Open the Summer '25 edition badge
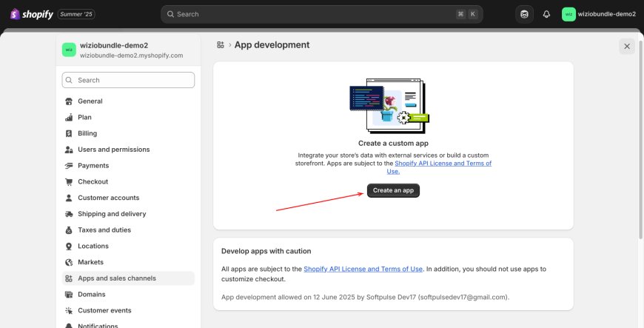Viewport: 644px width, 328px height. pyautogui.click(x=76, y=14)
